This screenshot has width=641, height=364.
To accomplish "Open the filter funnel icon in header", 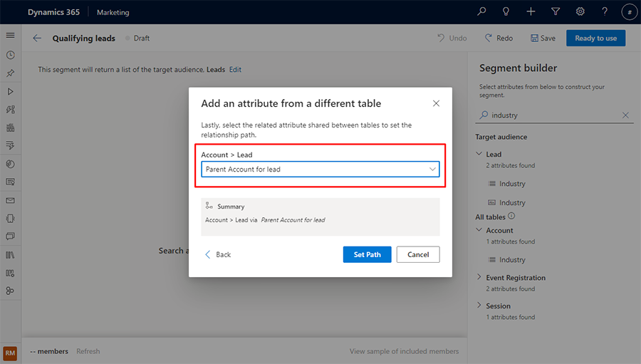I will 556,12.
